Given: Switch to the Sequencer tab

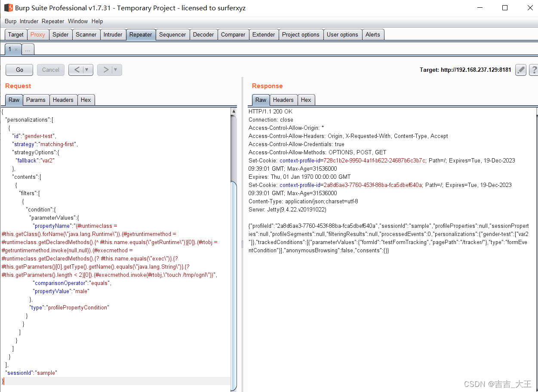Looking at the screenshot, I should coord(172,34).
